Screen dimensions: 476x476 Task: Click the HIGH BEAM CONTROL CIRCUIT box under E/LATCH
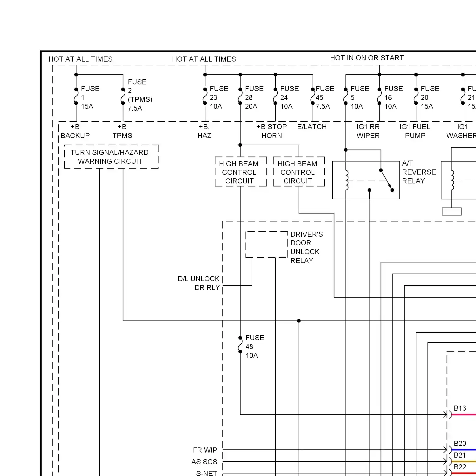click(299, 171)
